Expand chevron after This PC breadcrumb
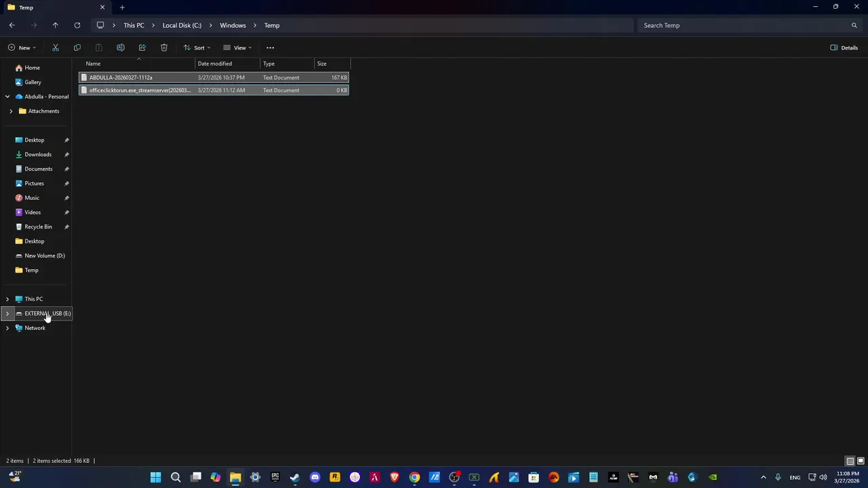868x488 pixels. pos(153,25)
